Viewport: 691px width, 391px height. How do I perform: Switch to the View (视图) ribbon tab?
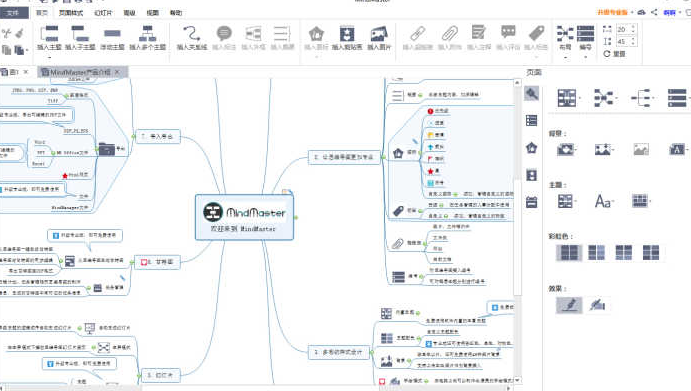[x=152, y=13]
